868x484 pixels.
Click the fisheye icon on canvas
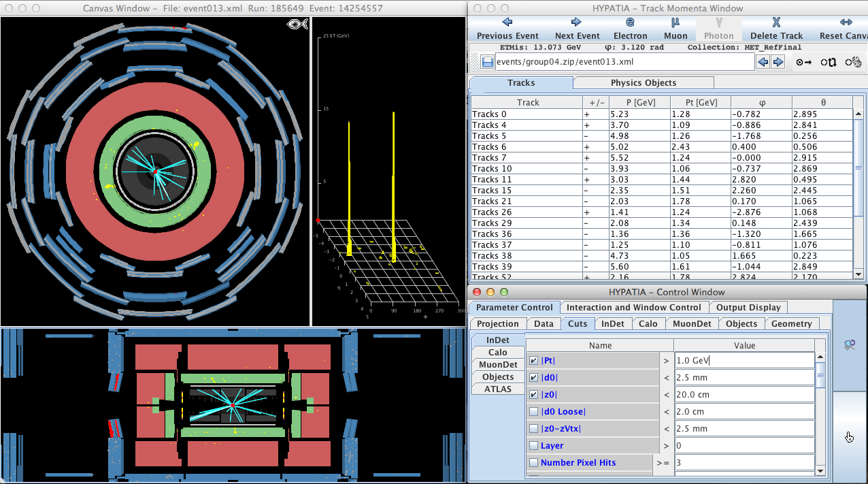(297, 25)
